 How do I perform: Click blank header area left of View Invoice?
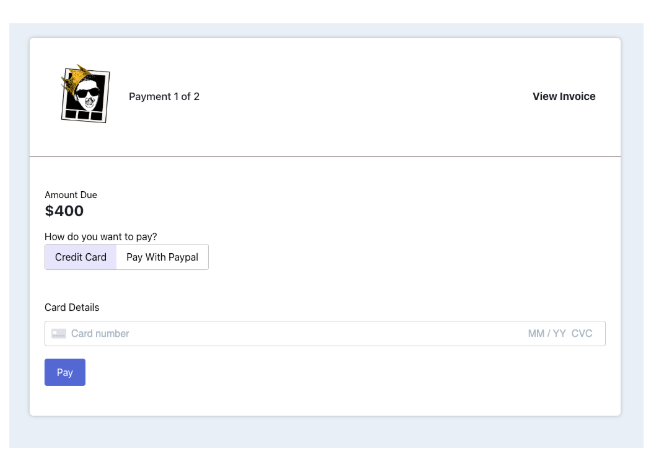380,97
